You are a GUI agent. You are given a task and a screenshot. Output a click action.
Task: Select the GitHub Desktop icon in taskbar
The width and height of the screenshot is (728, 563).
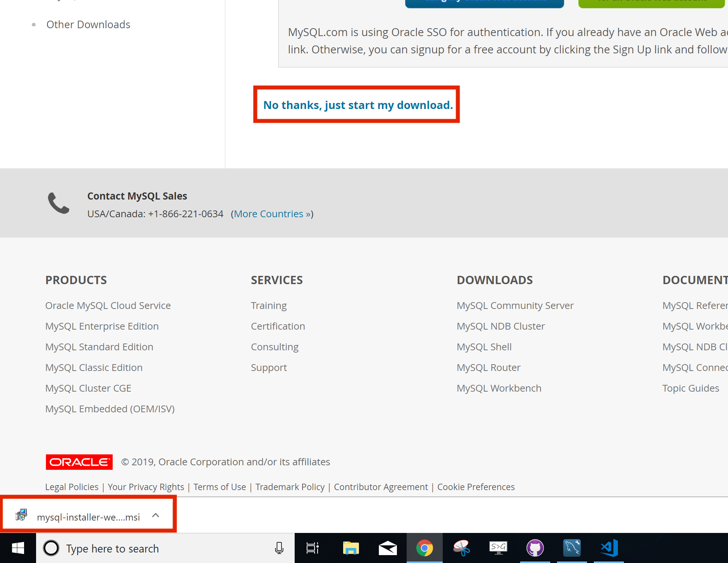click(536, 548)
